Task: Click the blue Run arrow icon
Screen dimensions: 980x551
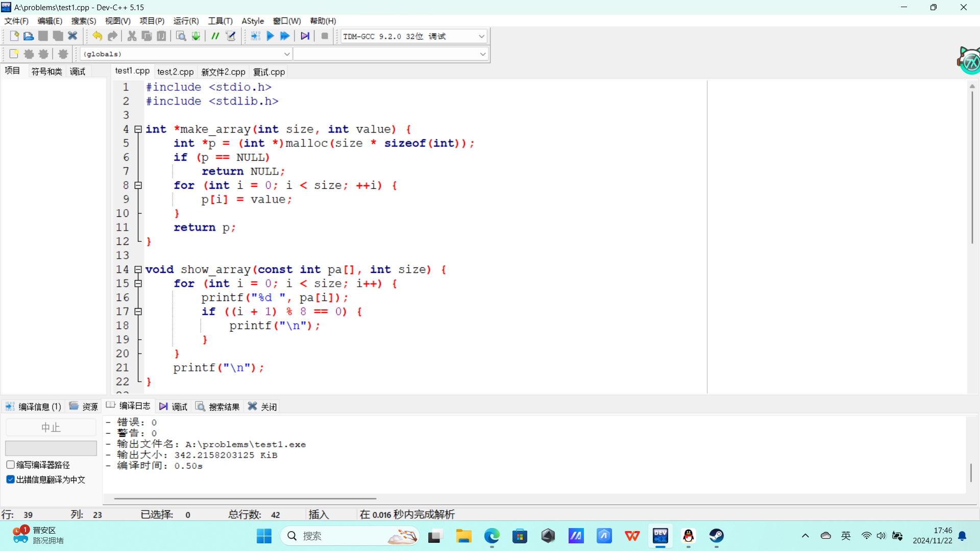Action: pos(271,36)
